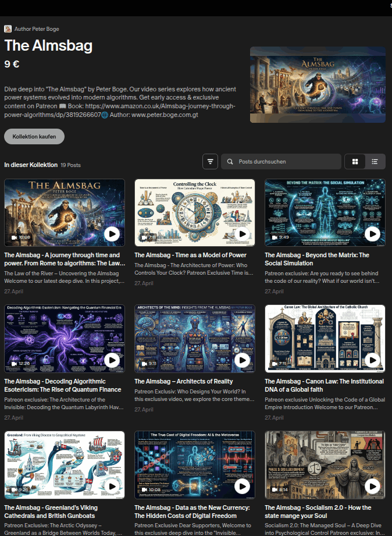This screenshot has height=536, width=392.
Task: Open post title 'Canon Law: The Institutional DNA'
Action: [324, 385]
